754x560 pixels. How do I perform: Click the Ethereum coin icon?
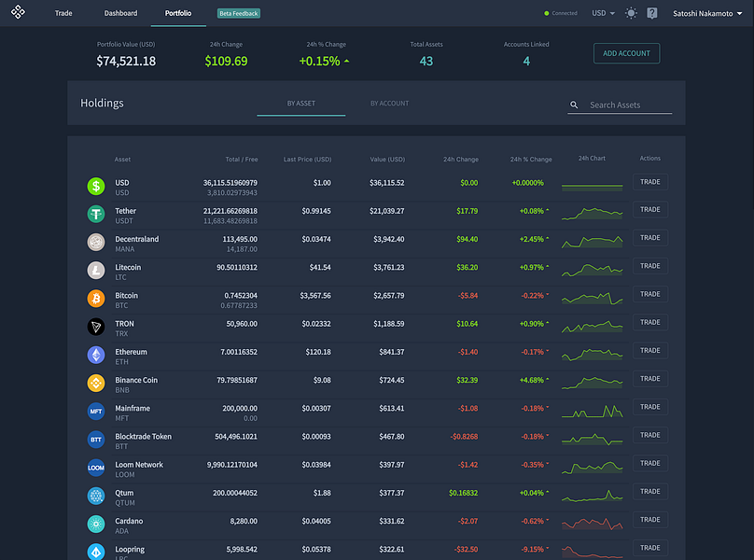tap(96, 355)
